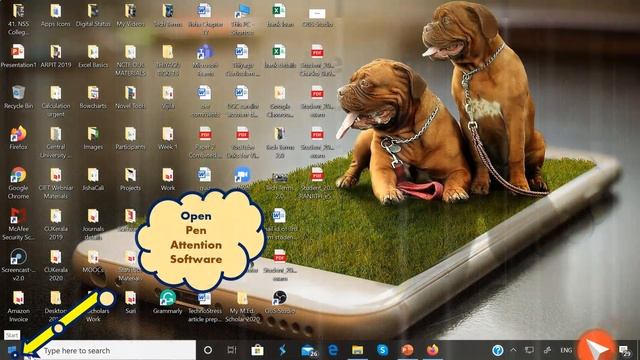Select the Google Classroom folder
Viewport: 640px width, 360px height.
click(x=280, y=101)
